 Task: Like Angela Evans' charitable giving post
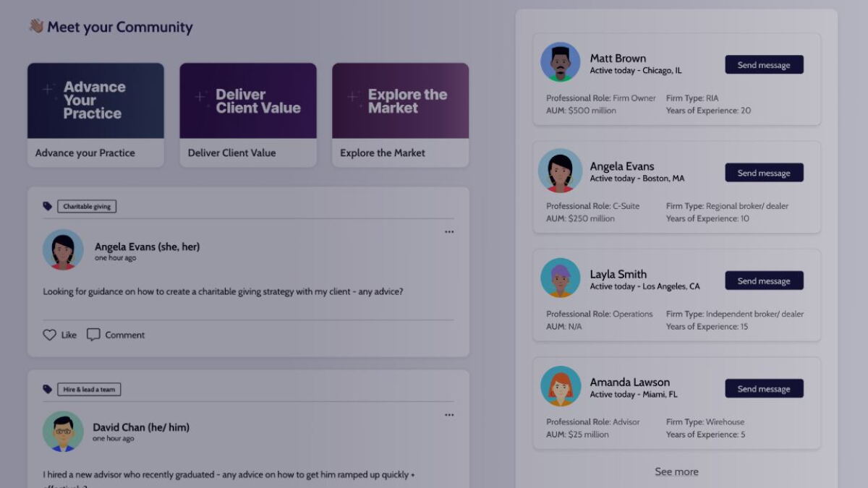click(x=59, y=335)
